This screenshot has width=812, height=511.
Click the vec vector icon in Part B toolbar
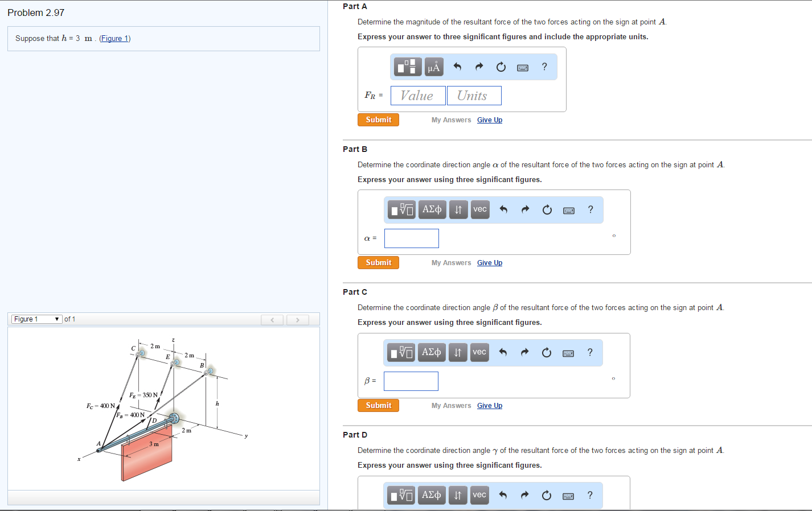click(479, 209)
